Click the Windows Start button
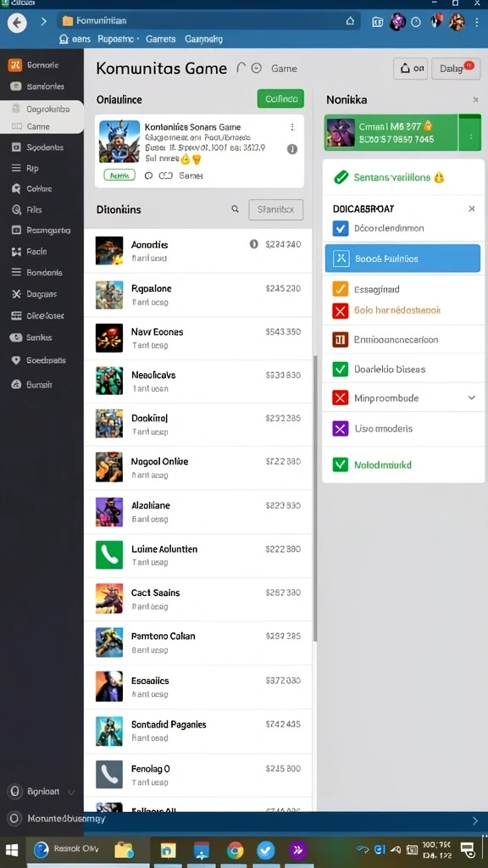 12,849
